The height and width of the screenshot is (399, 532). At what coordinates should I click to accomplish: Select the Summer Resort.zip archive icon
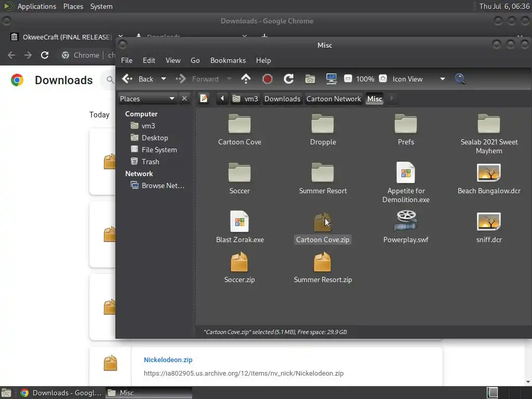point(323,262)
